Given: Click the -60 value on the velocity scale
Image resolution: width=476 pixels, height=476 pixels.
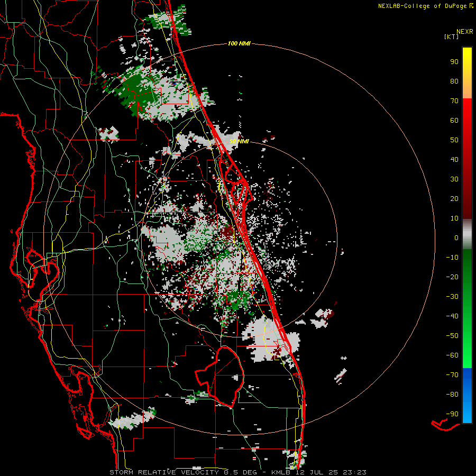Looking at the screenshot, I should [452, 355].
